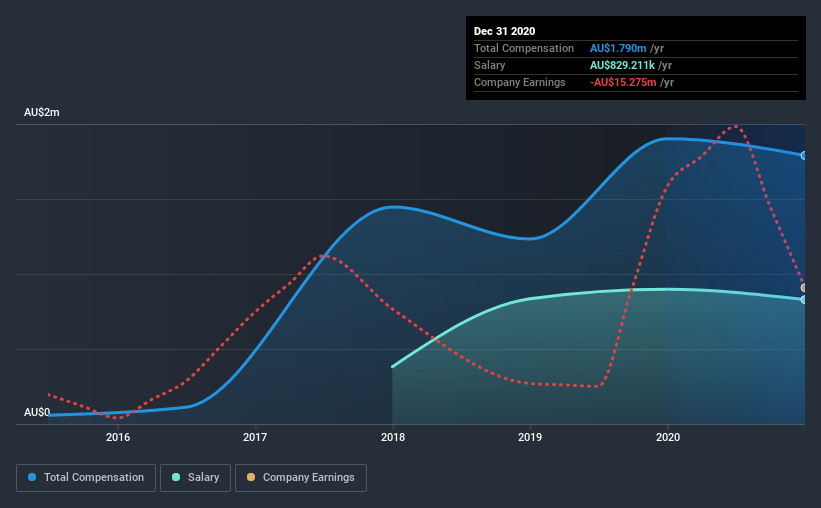821x508 pixels.
Task: Click the teal salary end point marker
Action: (804, 300)
